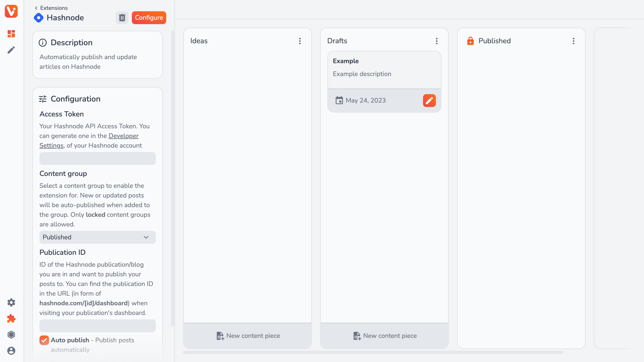The height and width of the screenshot is (362, 644).
Task: Click the Description info icon
Action: tap(43, 42)
